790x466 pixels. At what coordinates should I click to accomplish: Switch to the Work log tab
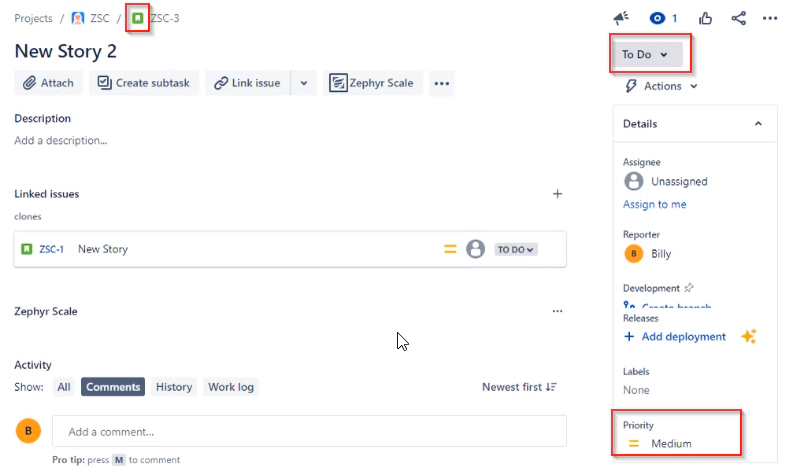pos(231,387)
